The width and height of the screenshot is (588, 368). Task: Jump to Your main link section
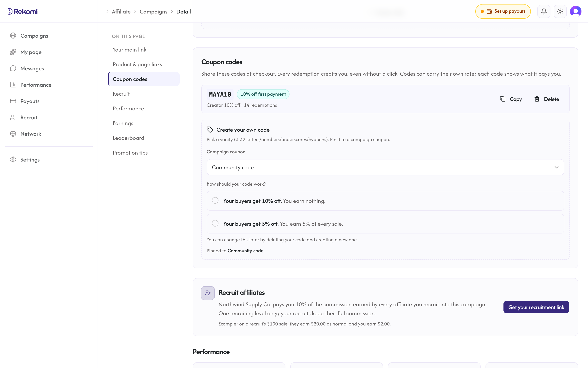point(144,50)
